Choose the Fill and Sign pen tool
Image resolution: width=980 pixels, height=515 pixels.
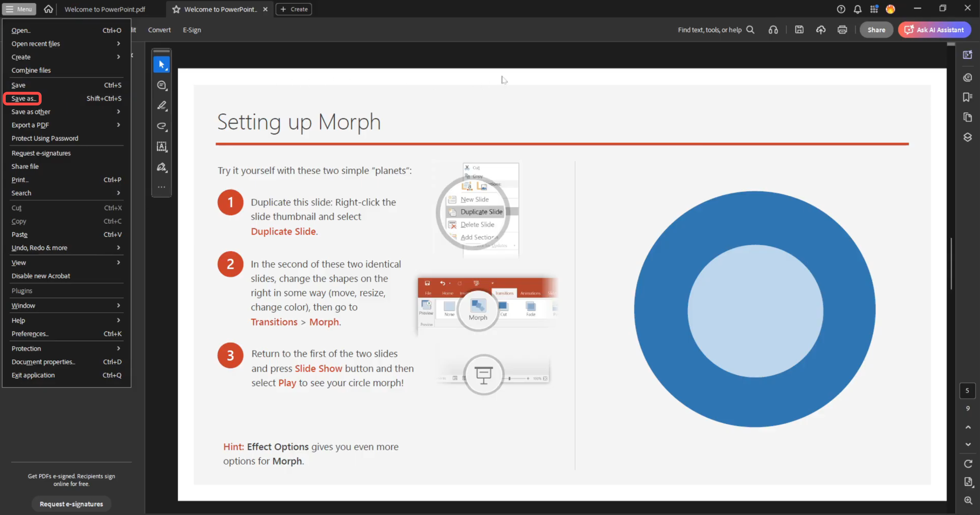click(x=162, y=167)
